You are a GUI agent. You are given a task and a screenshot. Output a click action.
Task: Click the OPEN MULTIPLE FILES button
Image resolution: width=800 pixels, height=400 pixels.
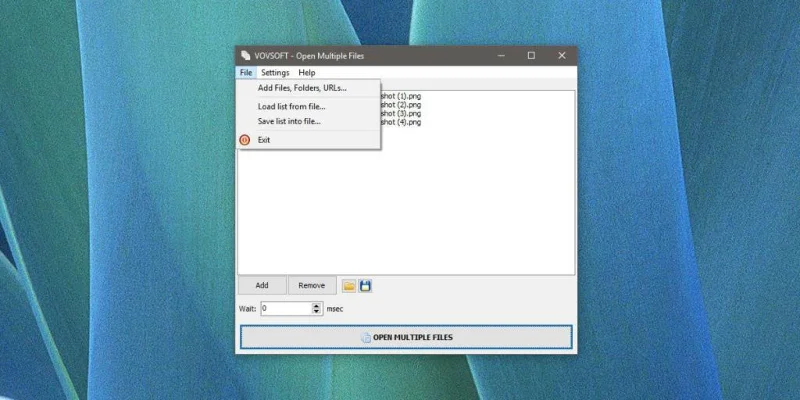tap(406, 337)
